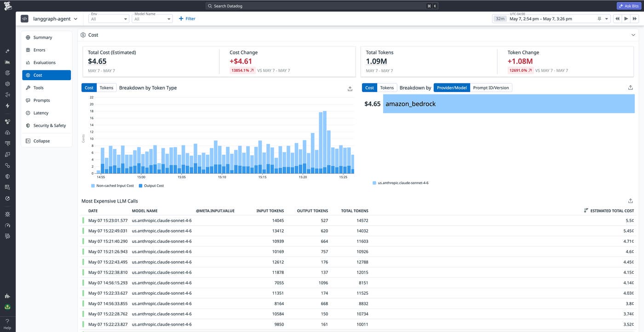This screenshot has height=332, width=644.
Task: Open the Env dropdown
Action: click(109, 19)
